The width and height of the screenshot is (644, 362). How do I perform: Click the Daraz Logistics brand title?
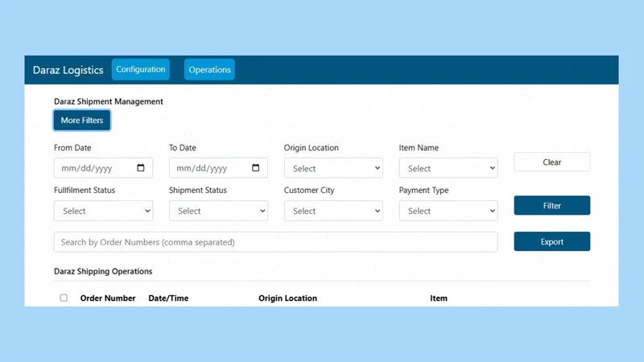tap(68, 70)
